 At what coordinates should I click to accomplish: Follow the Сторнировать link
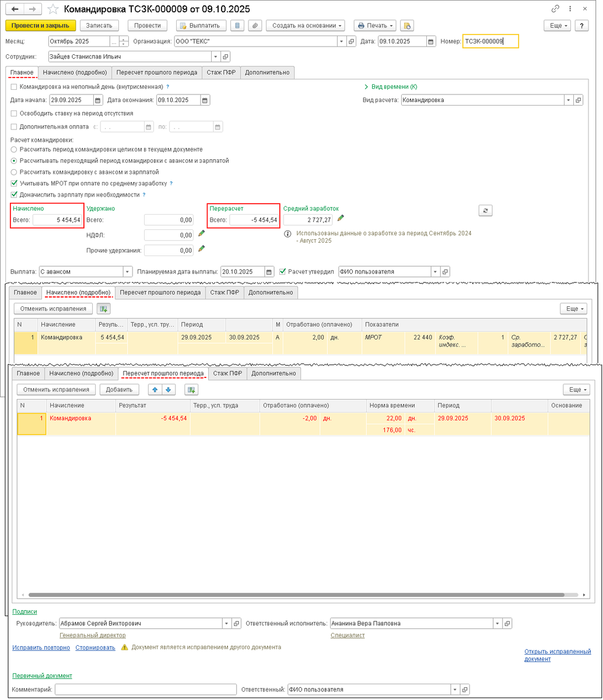(94, 647)
